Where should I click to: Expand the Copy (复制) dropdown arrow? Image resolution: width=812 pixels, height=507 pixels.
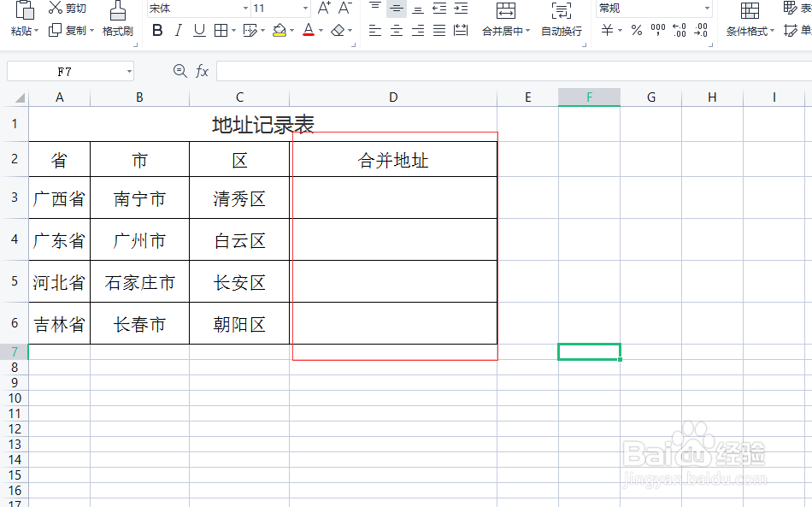click(x=91, y=31)
